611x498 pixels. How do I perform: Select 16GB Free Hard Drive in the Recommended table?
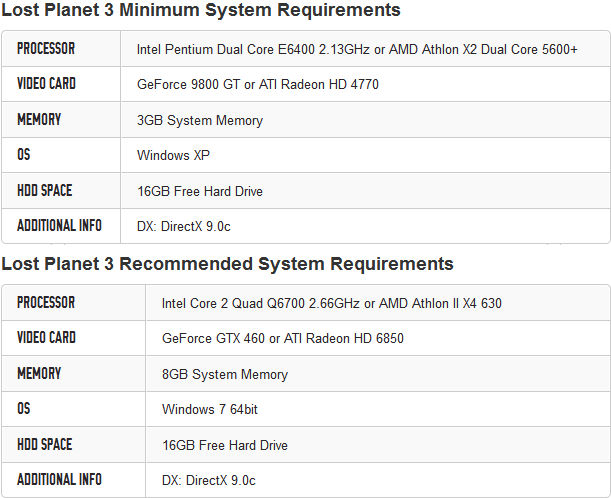(x=225, y=445)
